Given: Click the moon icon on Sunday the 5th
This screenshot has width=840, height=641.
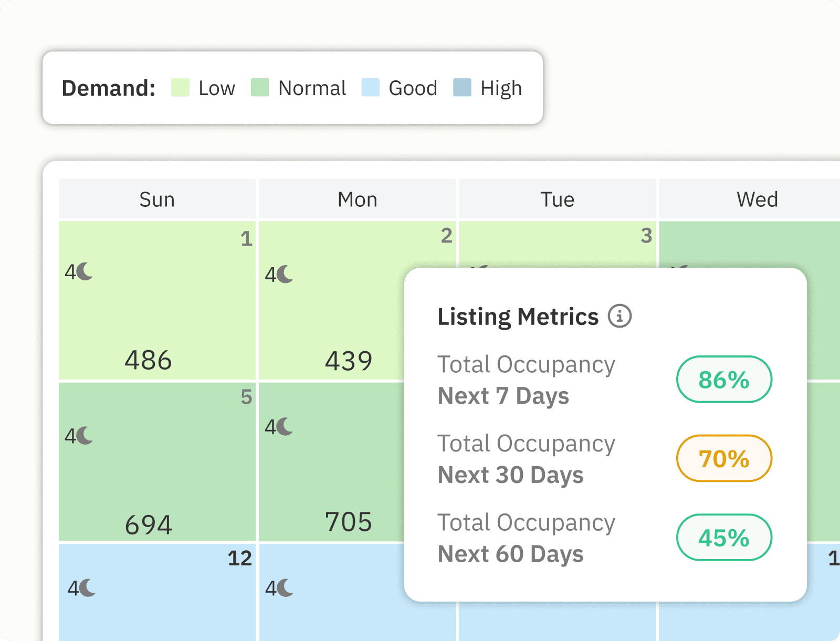Looking at the screenshot, I should [x=85, y=435].
